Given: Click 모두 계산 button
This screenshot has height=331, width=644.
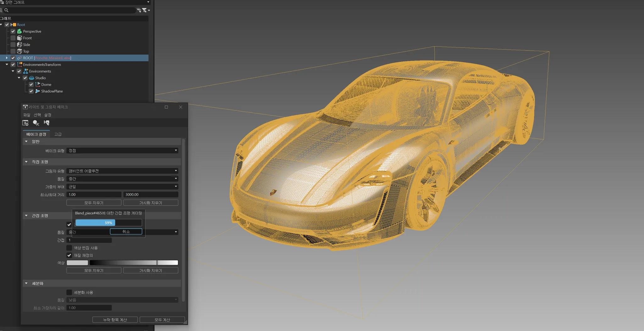Looking at the screenshot, I should 162,320.
